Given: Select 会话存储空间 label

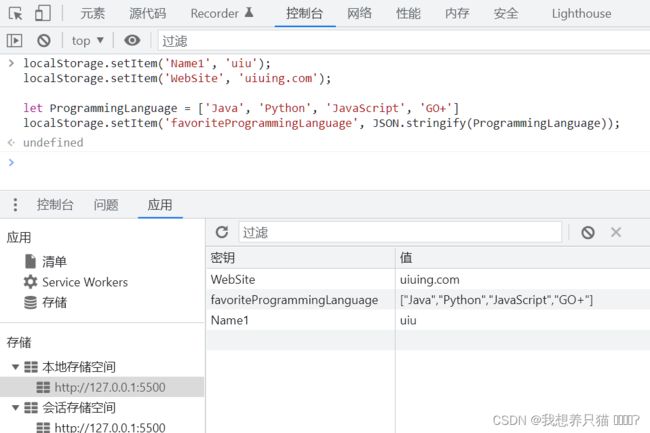Looking at the screenshot, I should (x=79, y=408).
